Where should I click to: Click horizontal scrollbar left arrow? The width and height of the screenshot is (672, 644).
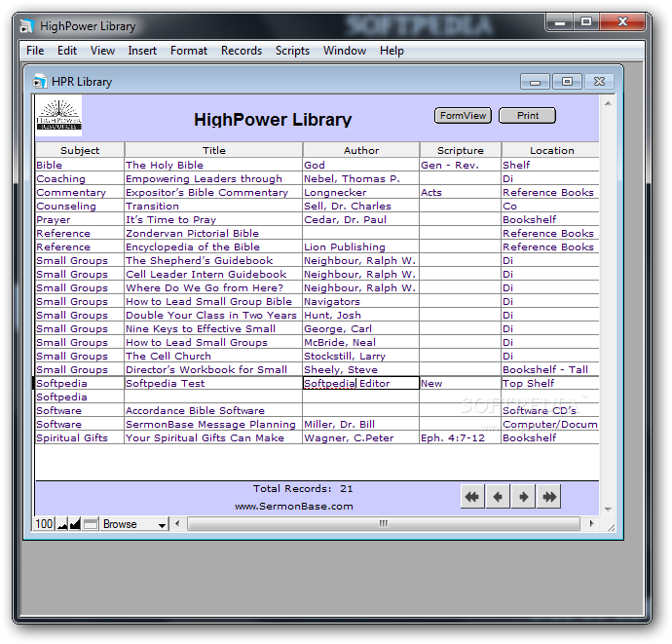[x=177, y=523]
